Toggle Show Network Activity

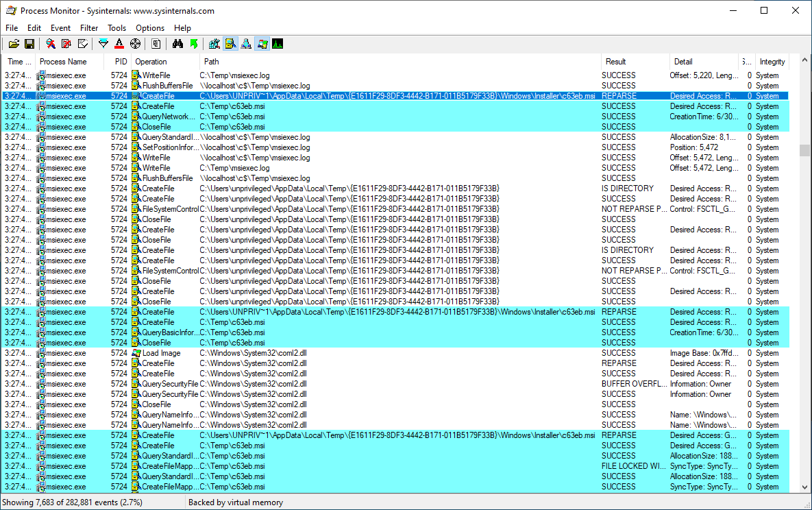tap(246, 44)
